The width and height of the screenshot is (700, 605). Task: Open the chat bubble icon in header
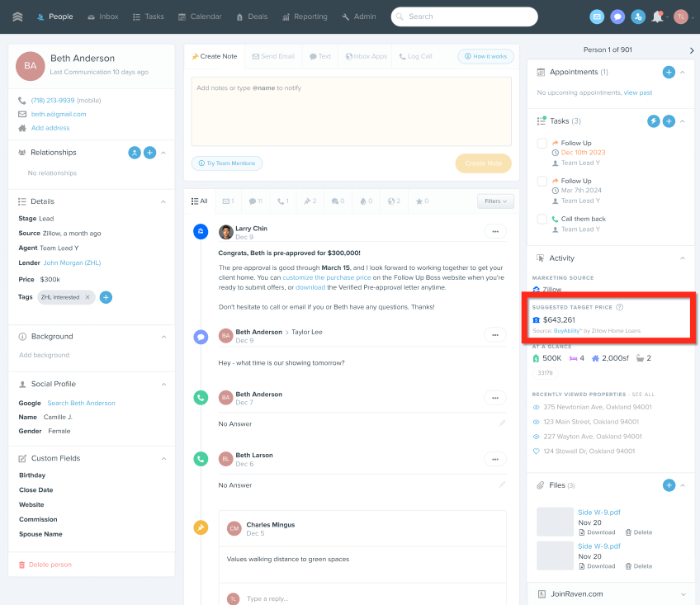(x=617, y=17)
